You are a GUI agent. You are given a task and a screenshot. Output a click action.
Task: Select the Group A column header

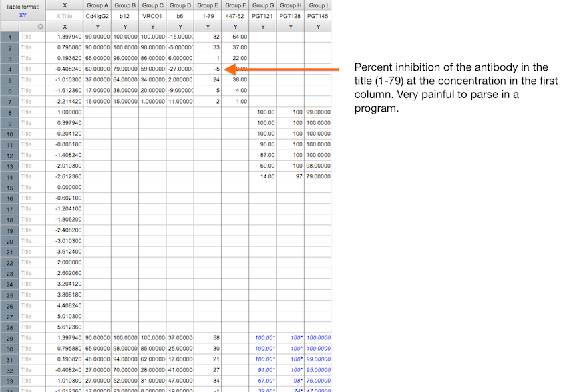[98, 5]
